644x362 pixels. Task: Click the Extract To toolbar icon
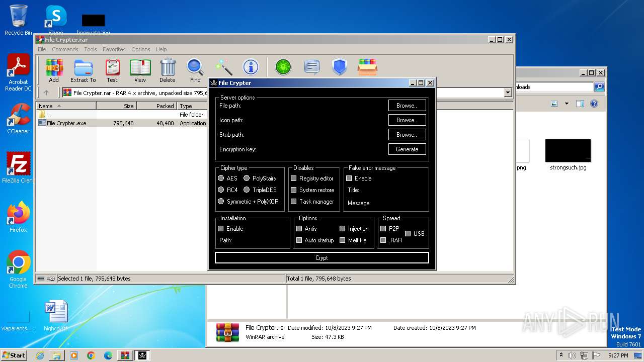(83, 70)
